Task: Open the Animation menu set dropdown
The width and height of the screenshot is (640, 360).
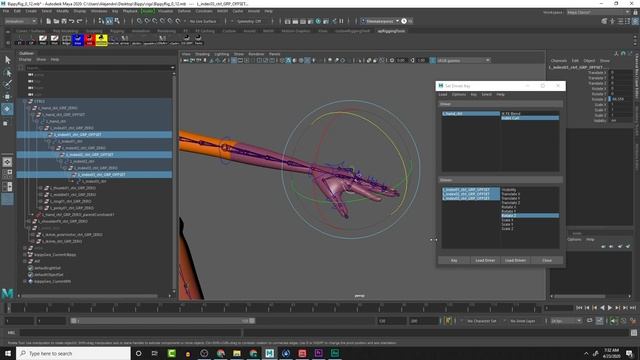Action: pos(21,21)
